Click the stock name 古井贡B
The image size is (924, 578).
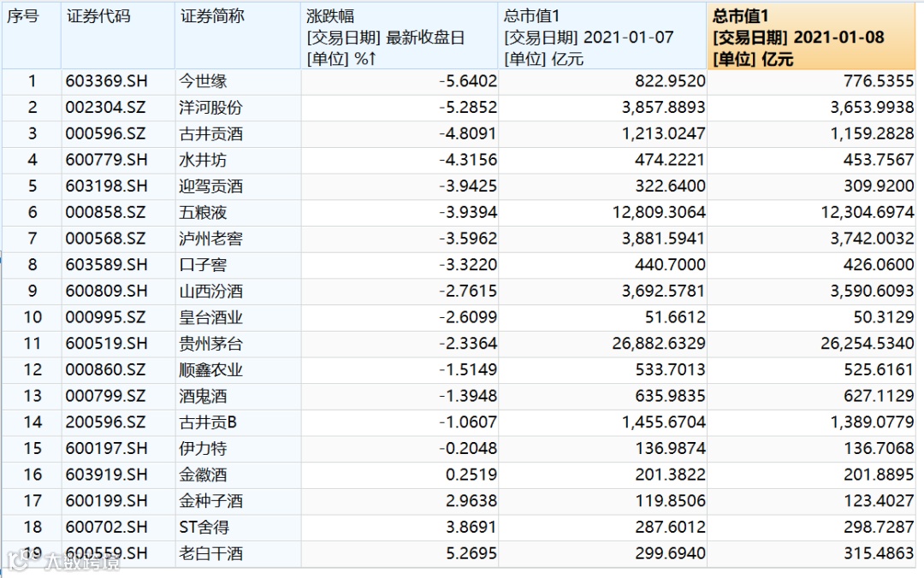point(207,422)
